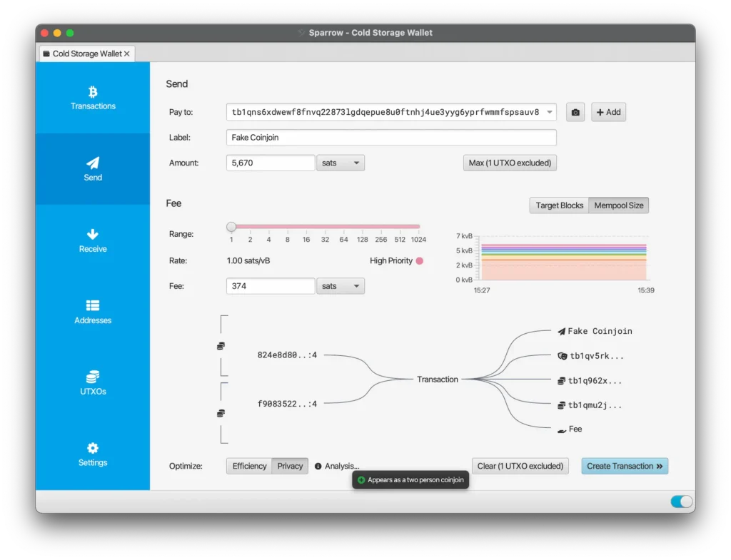Select the Send paper-plane sidebar icon

click(x=93, y=163)
